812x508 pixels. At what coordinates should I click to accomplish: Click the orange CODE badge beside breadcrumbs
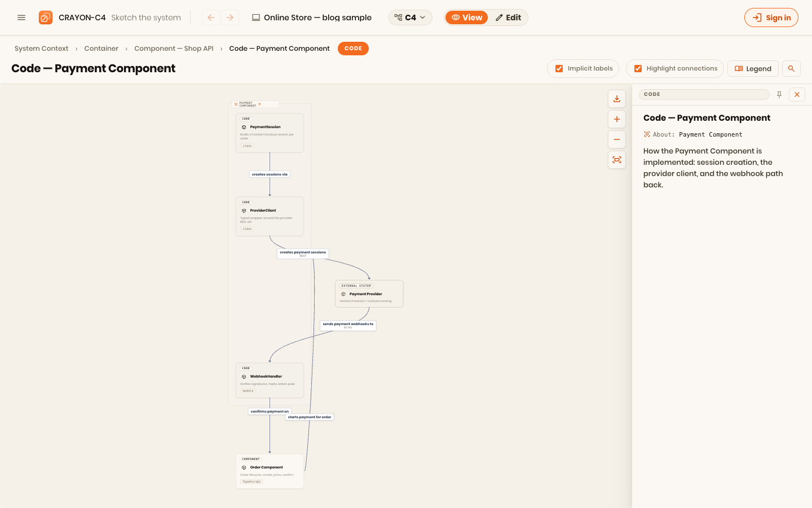tap(353, 49)
